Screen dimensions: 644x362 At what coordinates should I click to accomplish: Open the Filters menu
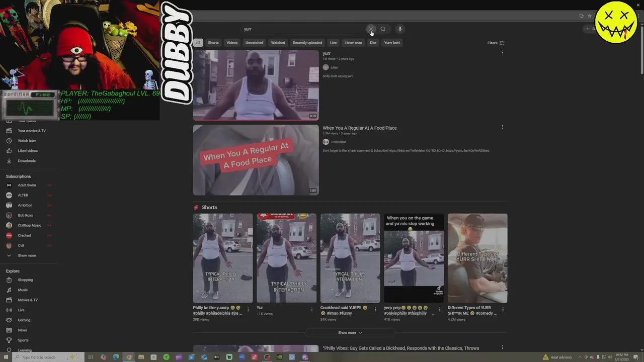pos(496,43)
